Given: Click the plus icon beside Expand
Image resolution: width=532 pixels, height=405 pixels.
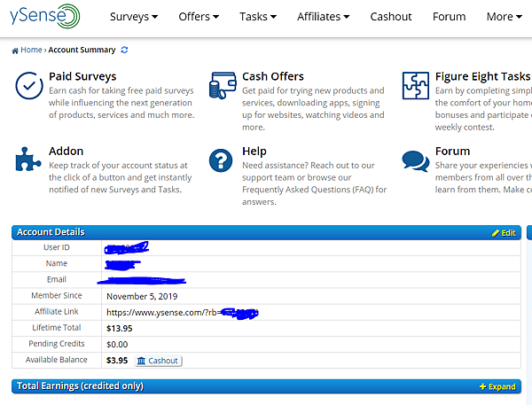Looking at the screenshot, I should (483, 386).
